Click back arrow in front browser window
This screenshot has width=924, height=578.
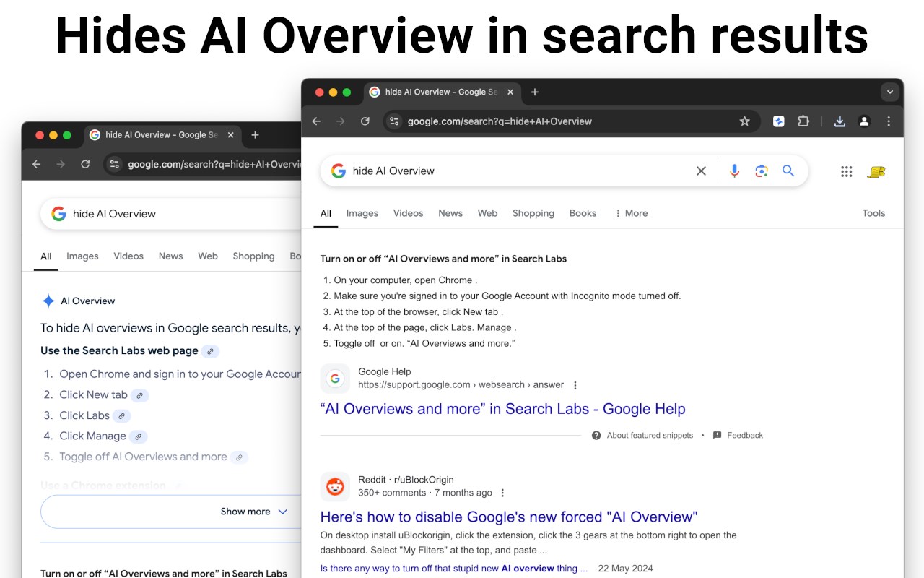click(316, 121)
